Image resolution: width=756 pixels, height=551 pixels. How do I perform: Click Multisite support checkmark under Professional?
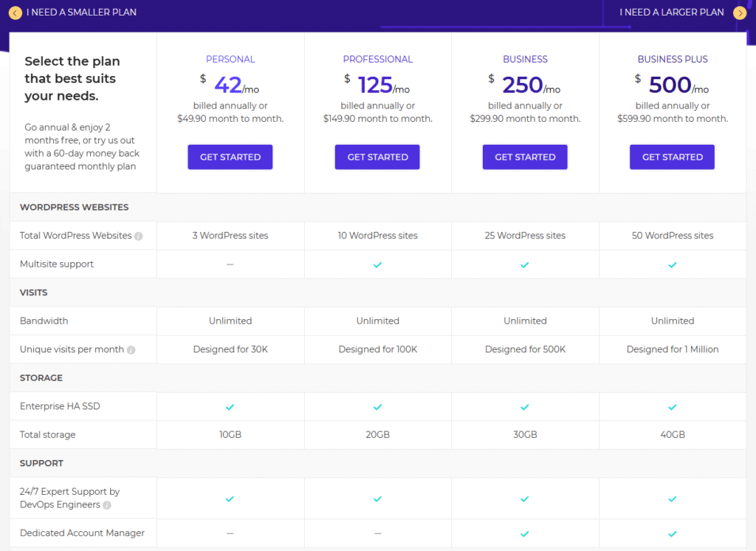[x=377, y=264]
